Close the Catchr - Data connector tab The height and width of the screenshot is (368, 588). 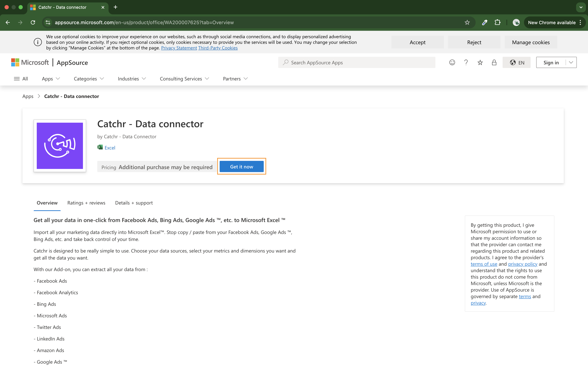pos(103,7)
